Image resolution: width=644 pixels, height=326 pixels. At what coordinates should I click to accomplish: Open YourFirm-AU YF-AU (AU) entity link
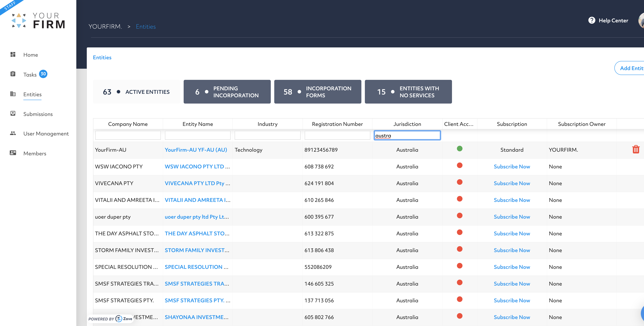pyautogui.click(x=196, y=150)
